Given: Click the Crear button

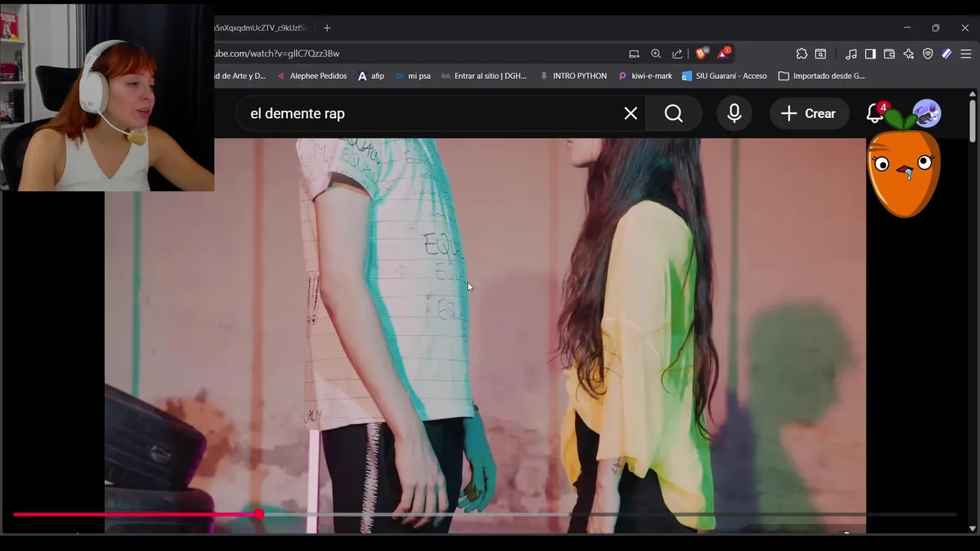Looking at the screenshot, I should 808,113.
